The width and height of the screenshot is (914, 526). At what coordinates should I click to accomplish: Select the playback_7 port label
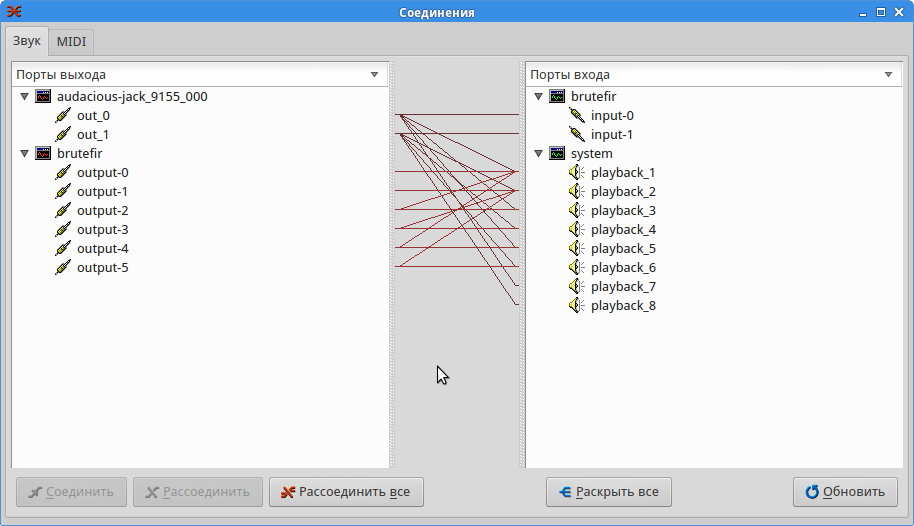tap(623, 286)
